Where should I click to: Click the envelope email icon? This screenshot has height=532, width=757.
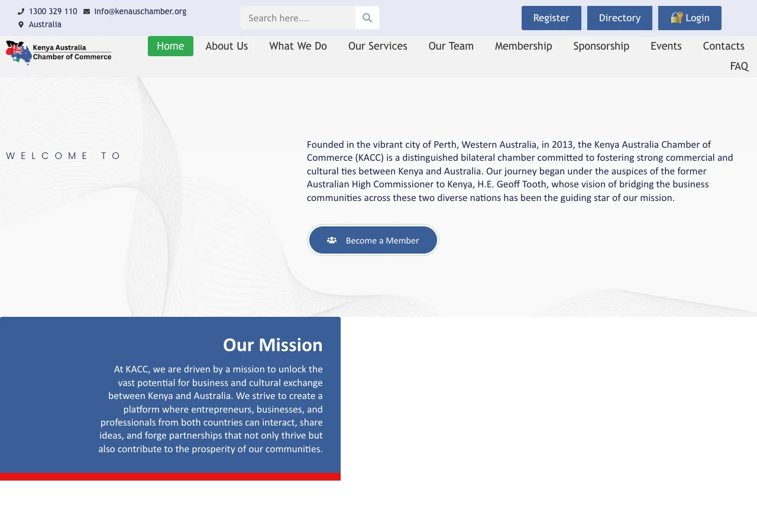[87, 11]
